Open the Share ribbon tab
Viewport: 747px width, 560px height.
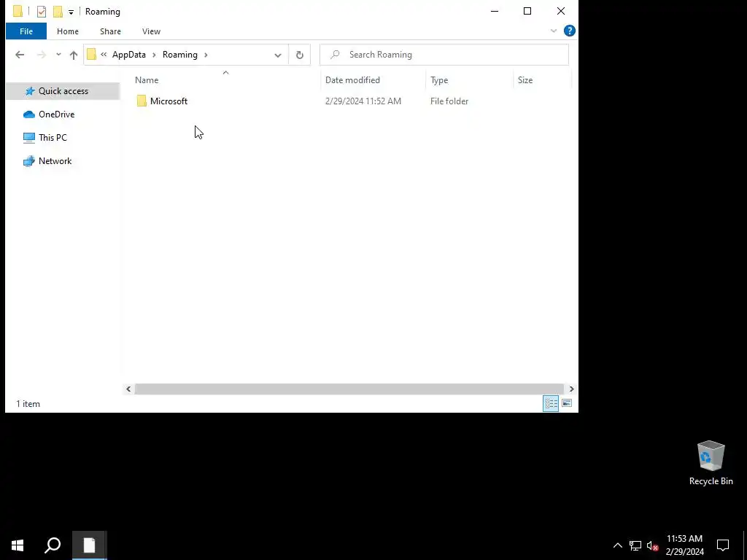coord(110,31)
